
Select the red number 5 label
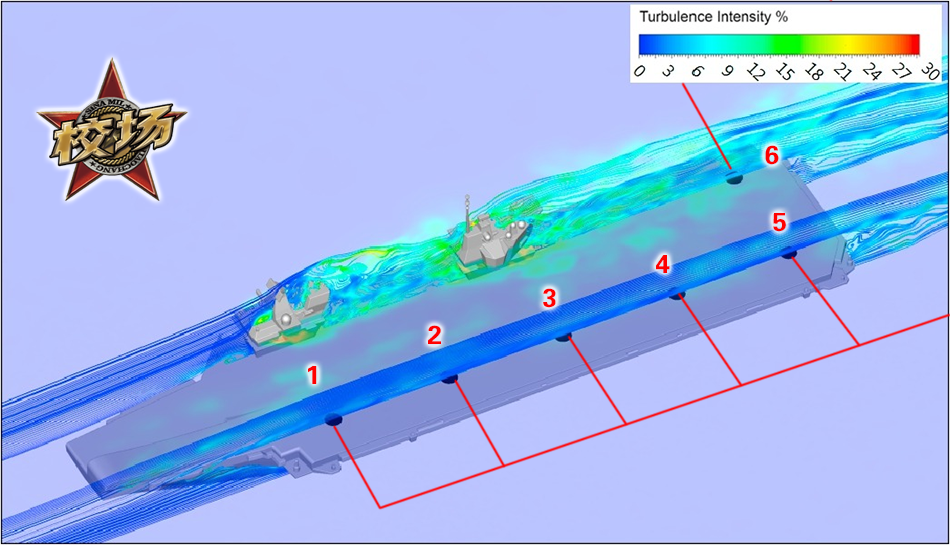780,222
